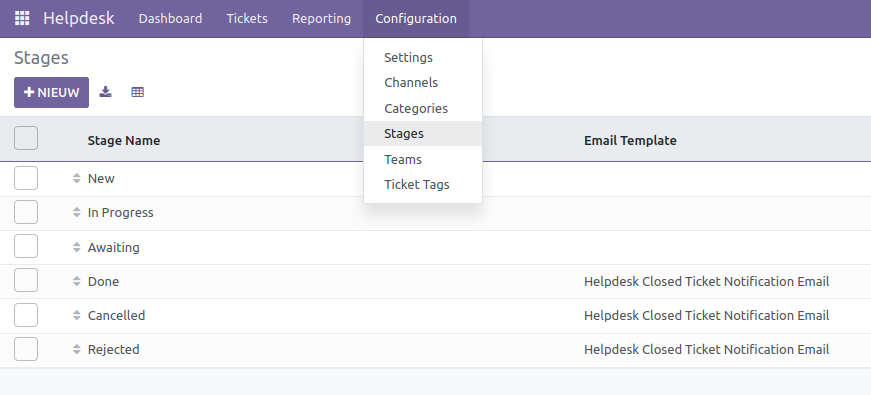
Task: Select Teams from Configuration menu
Action: 423,159
